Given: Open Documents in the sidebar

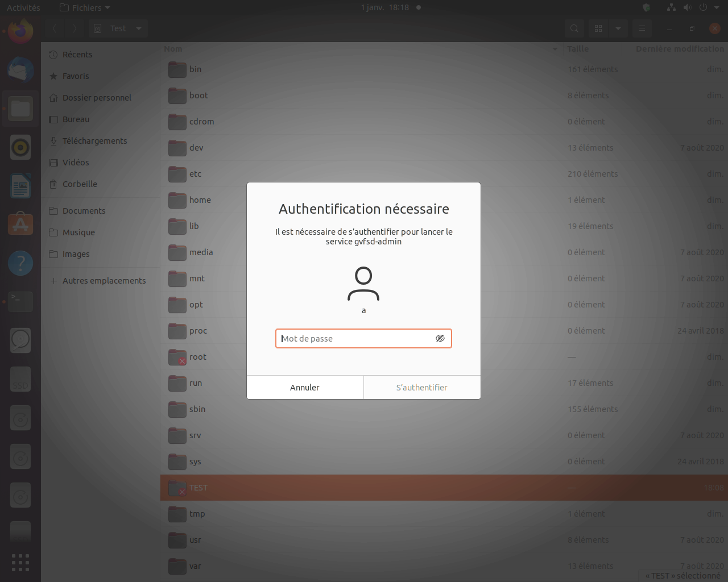Looking at the screenshot, I should [x=101, y=211].
